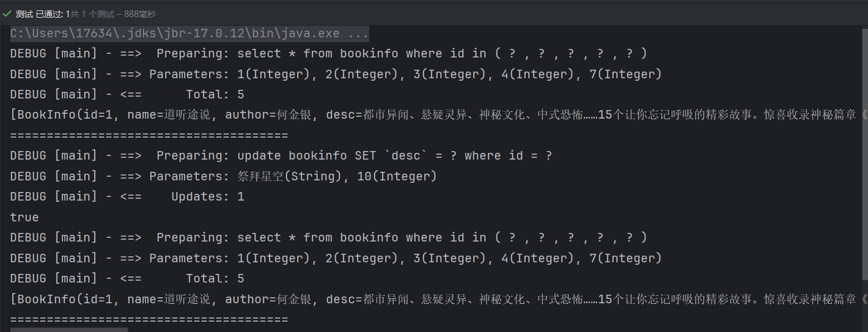Viewport: 868px width, 332px height.
Task: Click the 'Updates: 1' debug line
Action: 127,197
